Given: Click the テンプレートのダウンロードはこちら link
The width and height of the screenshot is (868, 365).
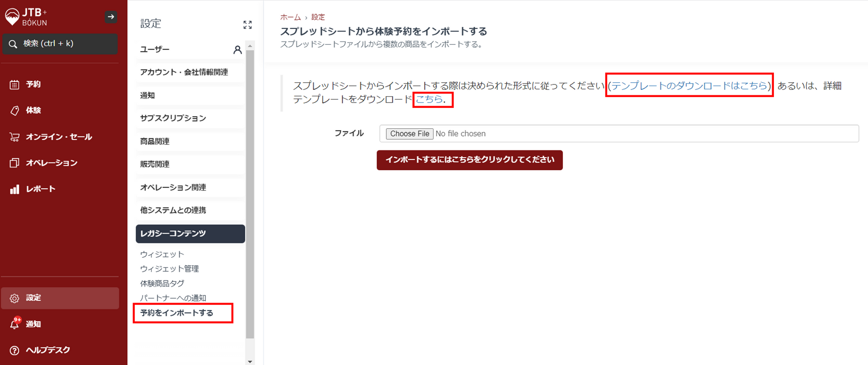Looking at the screenshot, I should [x=689, y=86].
